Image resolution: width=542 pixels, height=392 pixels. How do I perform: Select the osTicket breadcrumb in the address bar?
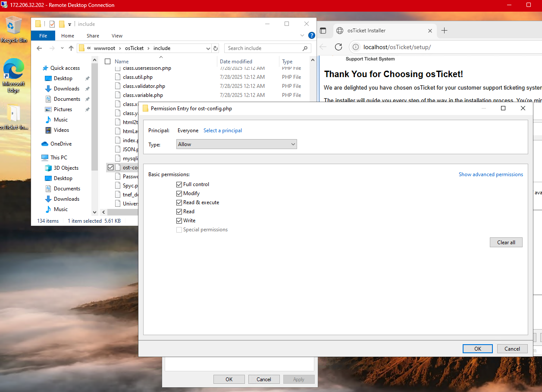134,48
